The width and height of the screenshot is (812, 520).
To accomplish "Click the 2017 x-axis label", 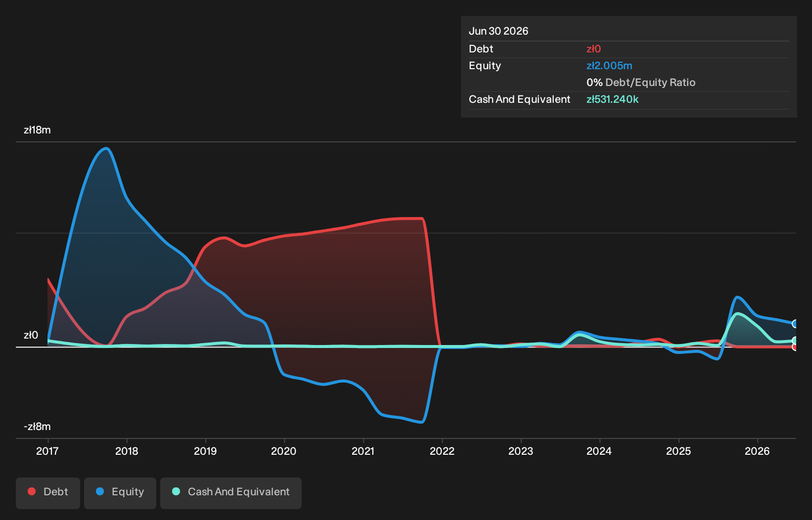I will coord(47,451).
